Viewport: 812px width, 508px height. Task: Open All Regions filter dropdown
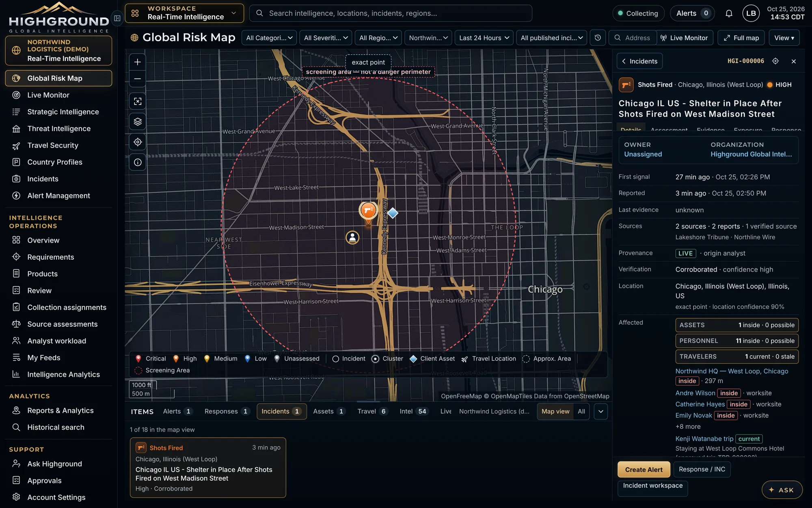click(x=378, y=38)
